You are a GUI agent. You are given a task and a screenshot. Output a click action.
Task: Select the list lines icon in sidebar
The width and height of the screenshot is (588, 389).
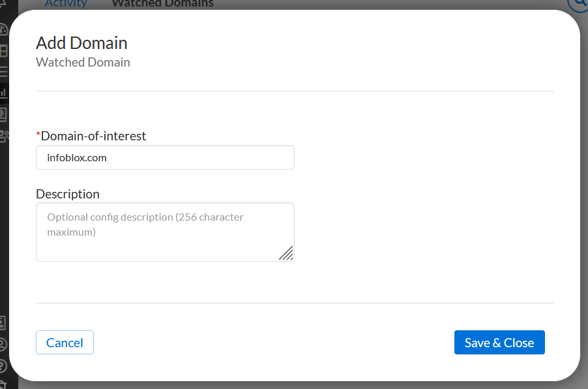pos(3,71)
